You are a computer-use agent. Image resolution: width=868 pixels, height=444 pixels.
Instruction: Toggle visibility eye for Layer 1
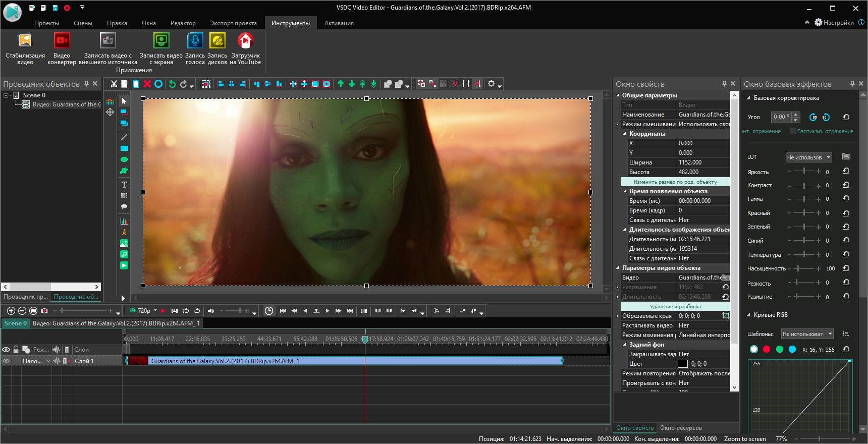coord(6,361)
